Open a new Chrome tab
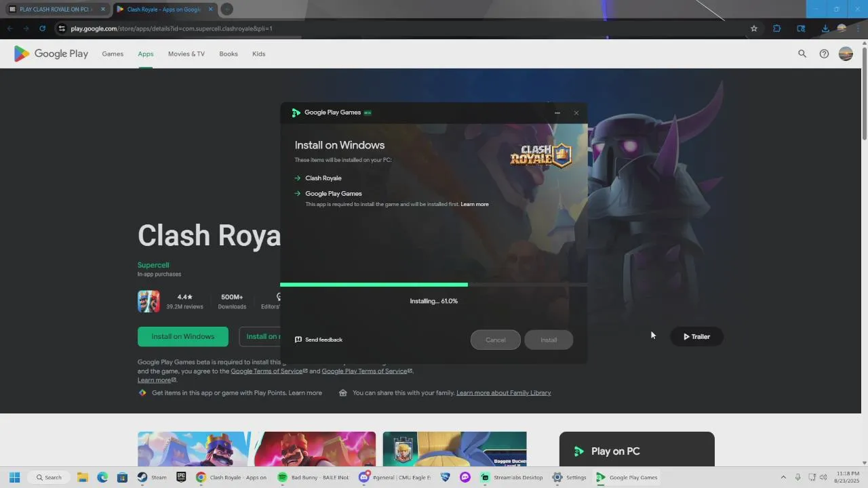Image resolution: width=868 pixels, height=488 pixels. [227, 9]
